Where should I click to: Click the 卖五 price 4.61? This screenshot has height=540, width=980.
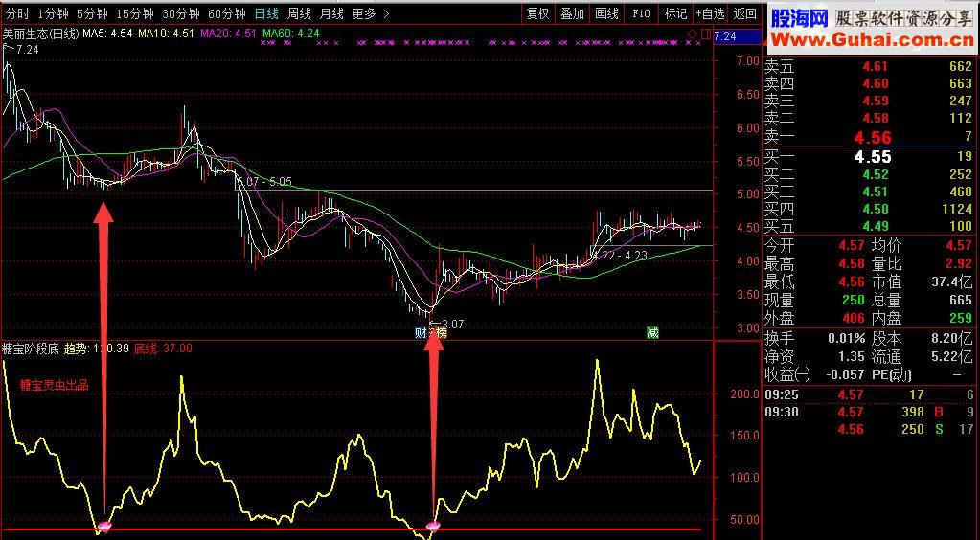click(875, 66)
